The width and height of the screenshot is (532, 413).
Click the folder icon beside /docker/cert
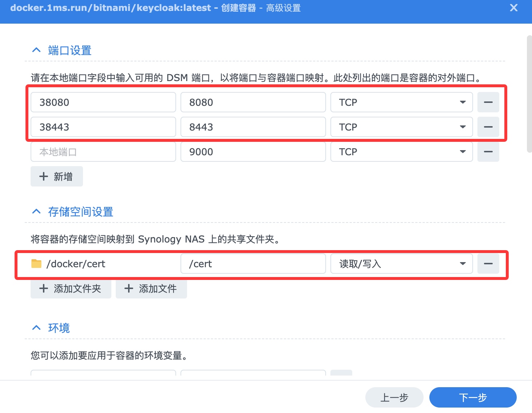pyautogui.click(x=36, y=264)
